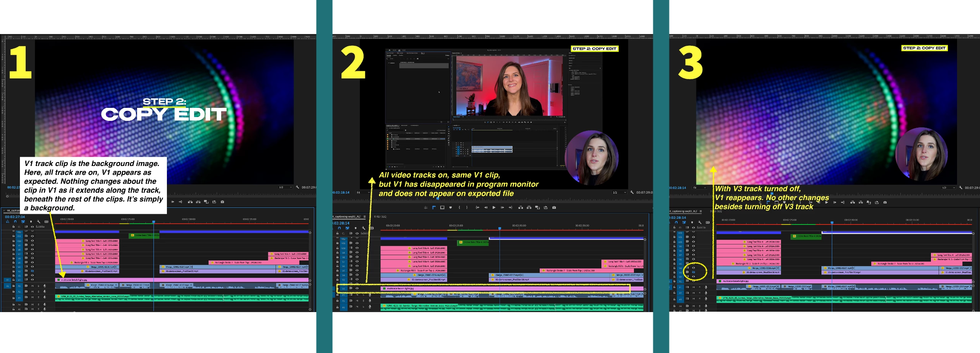Open the sequence panel menu in the right screenshot
Image resolution: width=980 pixels, height=353 pixels.
(701, 211)
